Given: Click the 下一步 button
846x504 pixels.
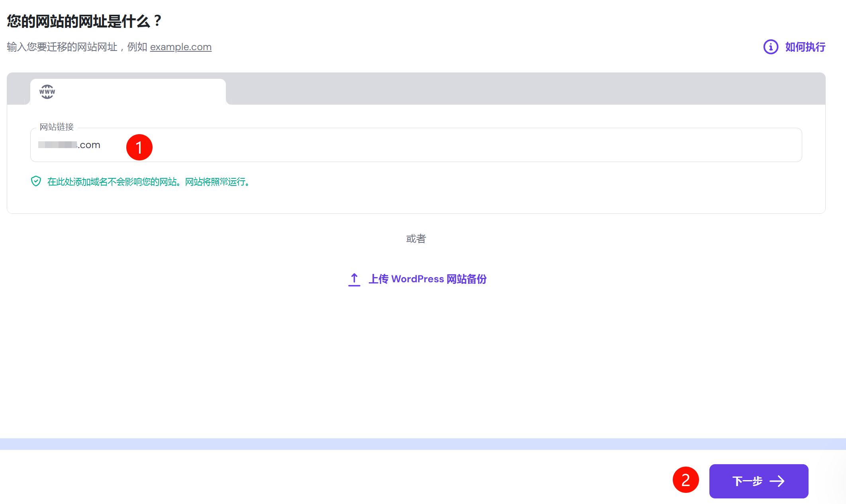Looking at the screenshot, I should tap(758, 481).
